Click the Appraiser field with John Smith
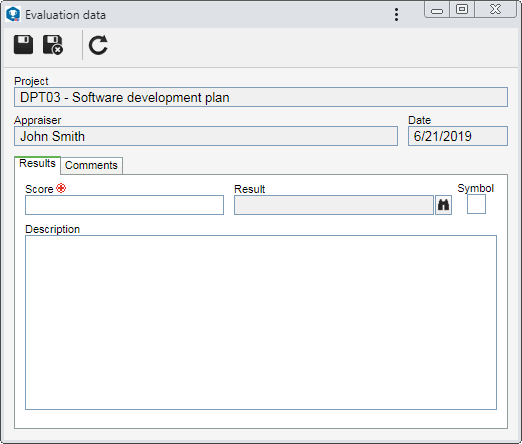The image size is (522, 444). tap(206, 136)
